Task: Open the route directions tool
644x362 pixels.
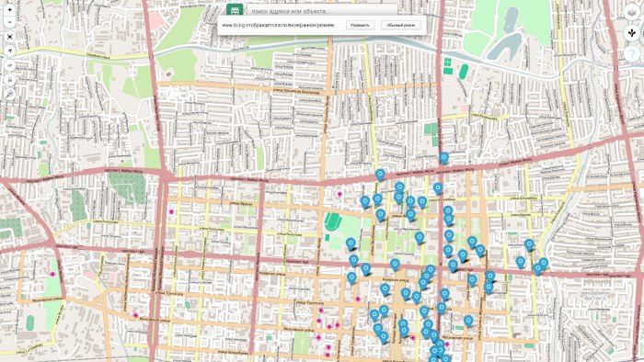Action: pos(632,33)
